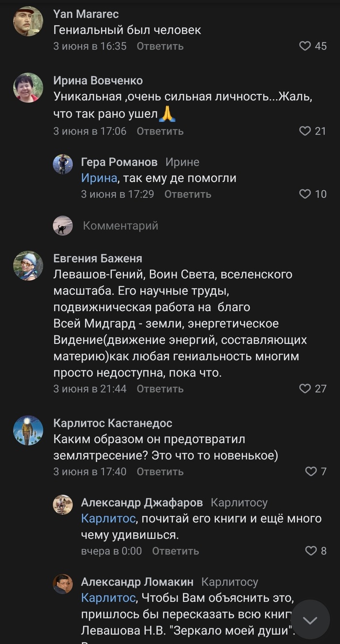
Task: Tap Александр Джафаров's avatar
Action: pyautogui.click(x=63, y=505)
